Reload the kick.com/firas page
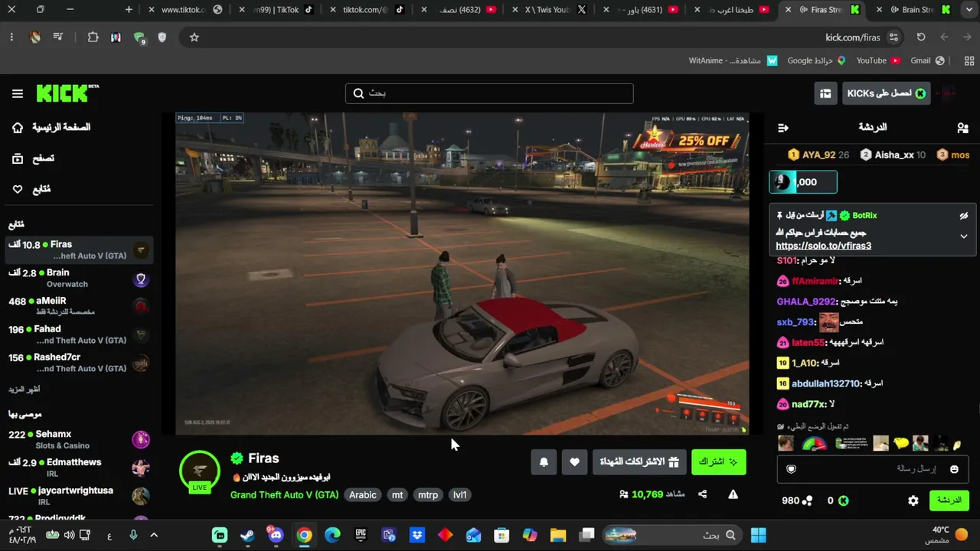The image size is (980, 551). [x=921, y=37]
